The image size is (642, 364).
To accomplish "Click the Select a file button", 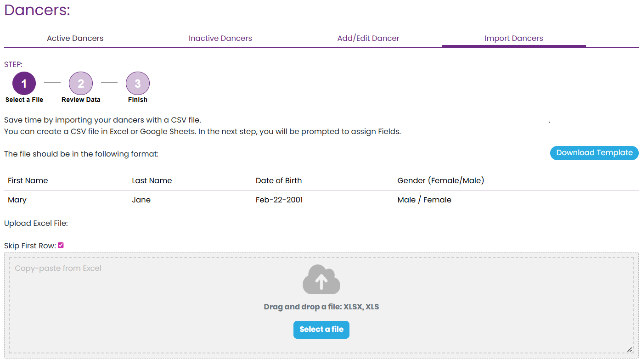I will [x=321, y=330].
